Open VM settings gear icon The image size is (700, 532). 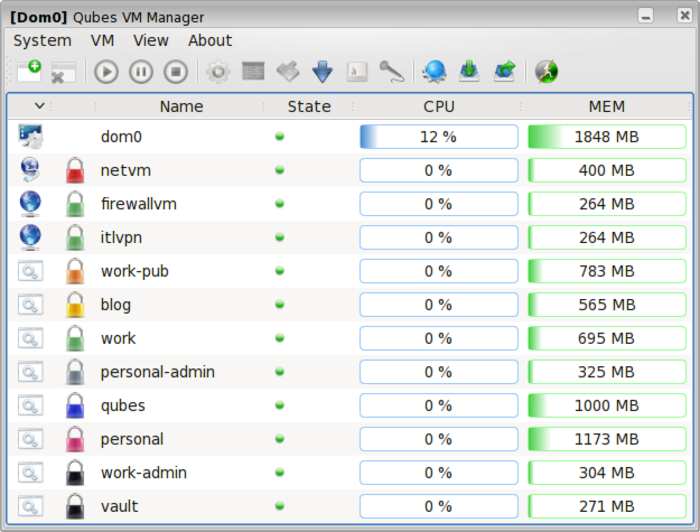218,71
